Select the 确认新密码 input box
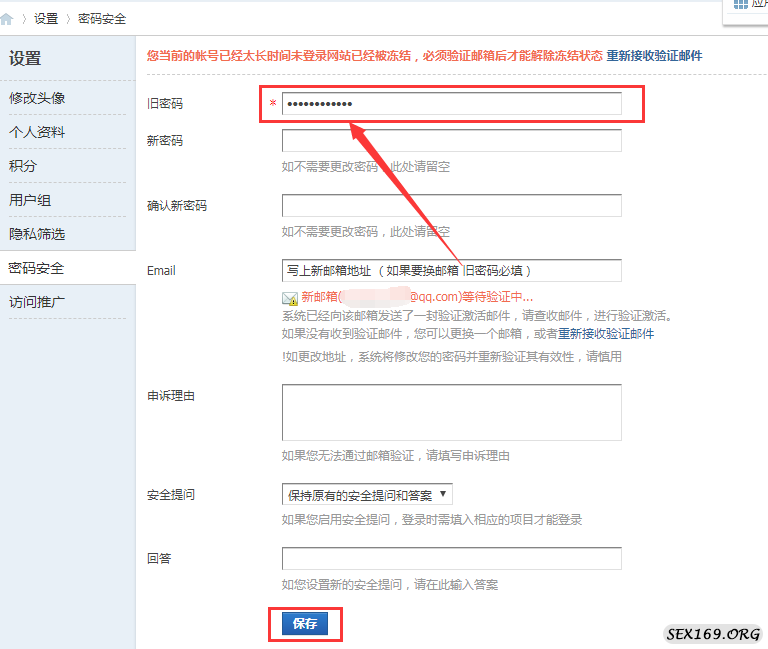 (x=451, y=206)
